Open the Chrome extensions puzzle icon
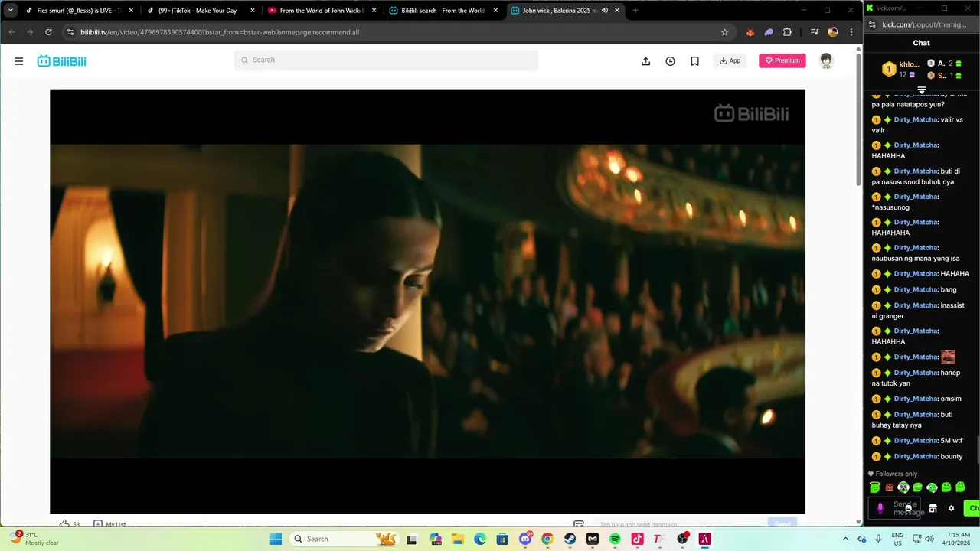 coord(787,32)
